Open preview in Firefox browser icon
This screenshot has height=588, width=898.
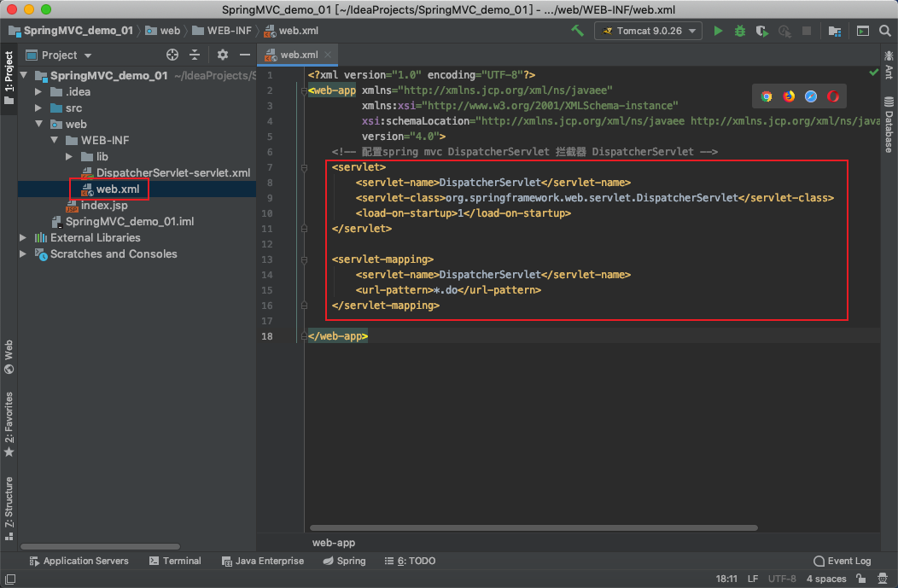point(789,96)
